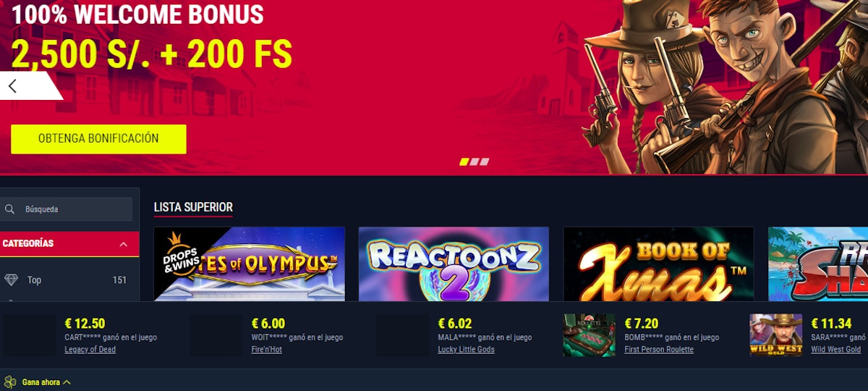Collapse the Categorías panel chevron
Viewport: 868px width, 391px height.
(124, 245)
